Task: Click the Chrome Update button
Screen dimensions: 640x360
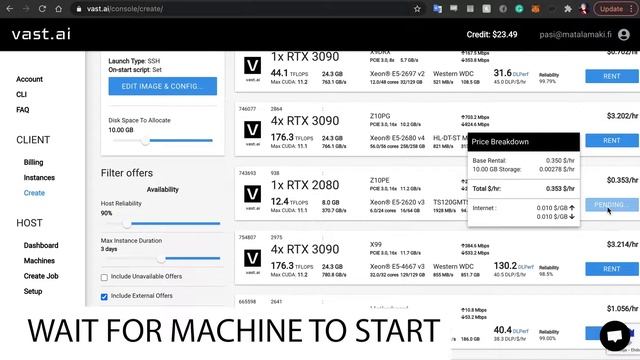Action: coord(615,9)
